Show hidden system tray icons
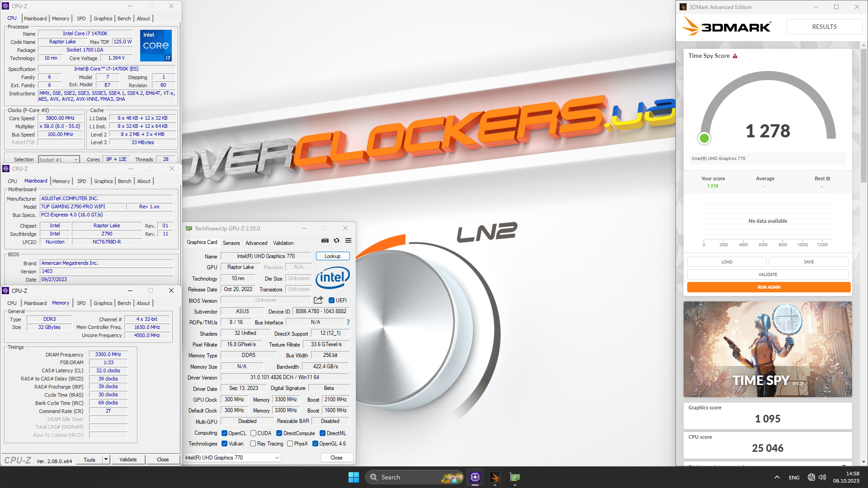The image size is (868, 488). [777, 477]
